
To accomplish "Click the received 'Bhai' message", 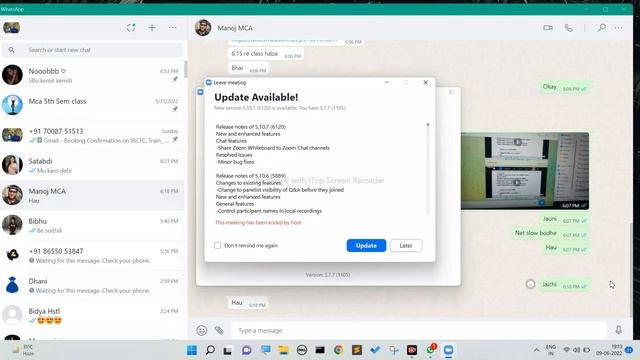I will pos(248,68).
